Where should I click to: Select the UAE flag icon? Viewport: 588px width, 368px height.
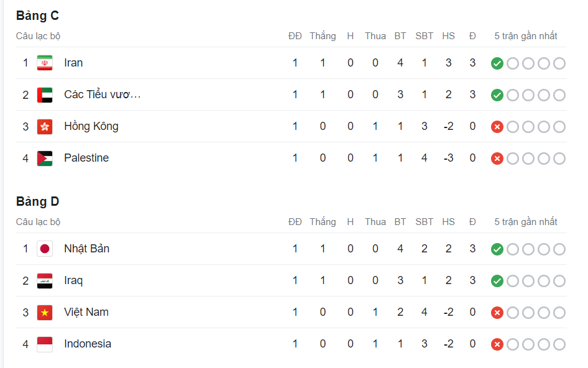tap(45, 94)
